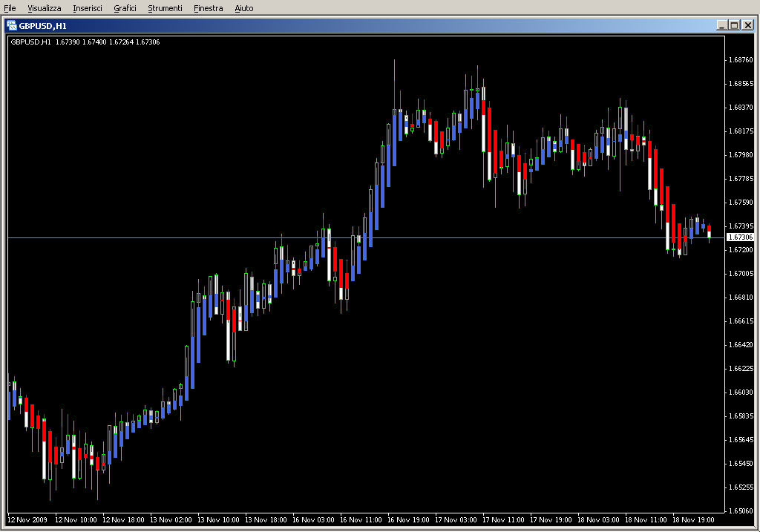Click the current price label 1.67306
The width and height of the screenshot is (760, 532).
[741, 237]
